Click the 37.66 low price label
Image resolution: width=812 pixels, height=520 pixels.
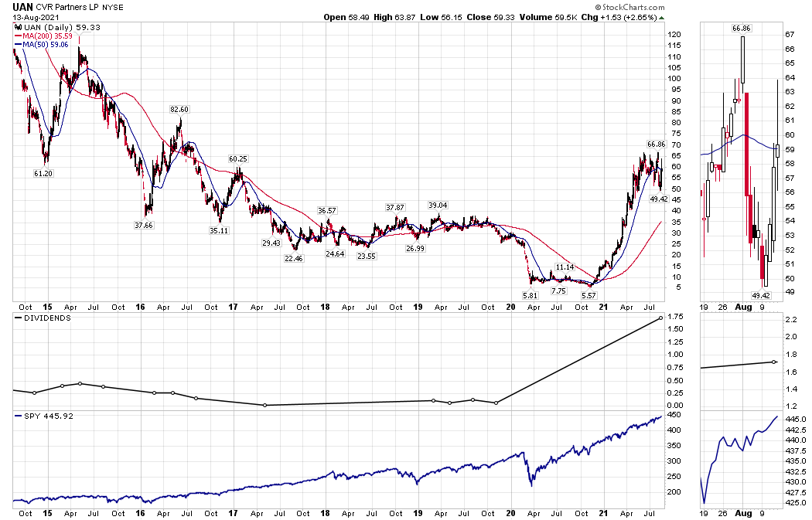(x=143, y=225)
